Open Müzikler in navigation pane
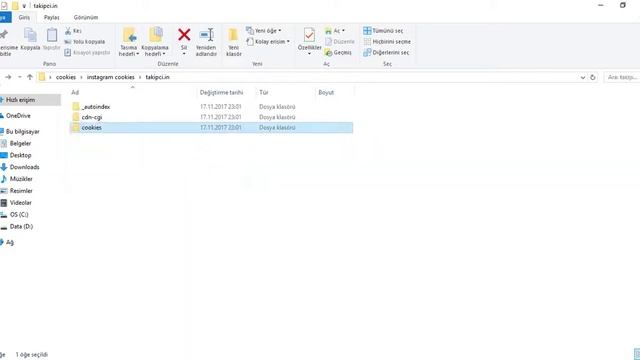 21,179
